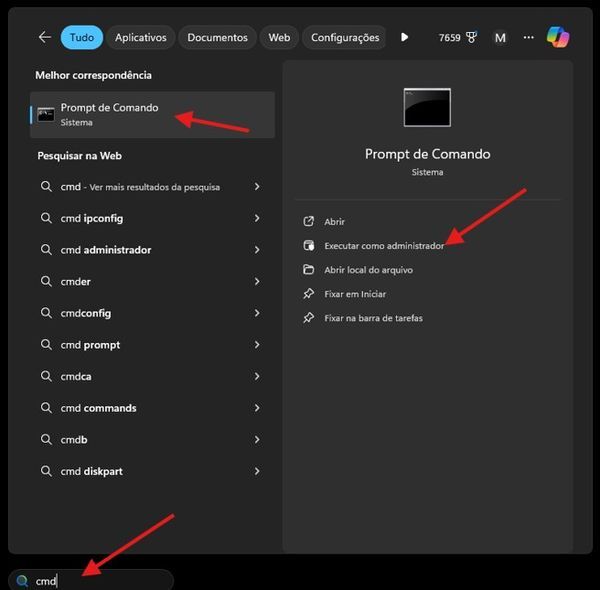The width and height of the screenshot is (600, 590).
Task: Open the three-dots more options menu
Action: (x=529, y=38)
